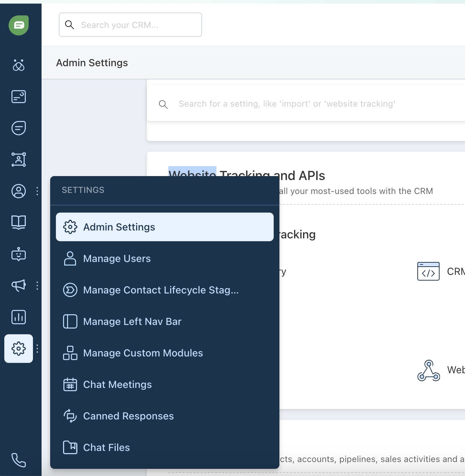The height and width of the screenshot is (476, 465).
Task: Click the chatbot icon in sidebar
Action: 19,254
